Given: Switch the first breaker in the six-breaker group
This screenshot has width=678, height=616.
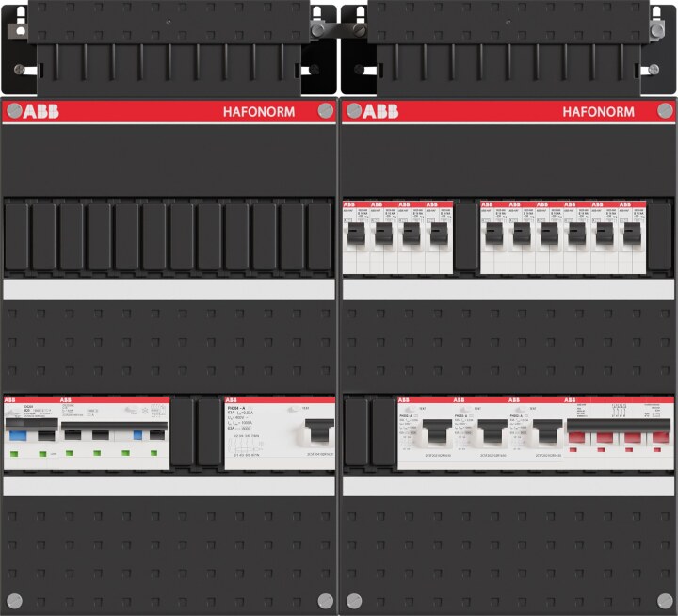Looking at the screenshot, I should [493, 234].
